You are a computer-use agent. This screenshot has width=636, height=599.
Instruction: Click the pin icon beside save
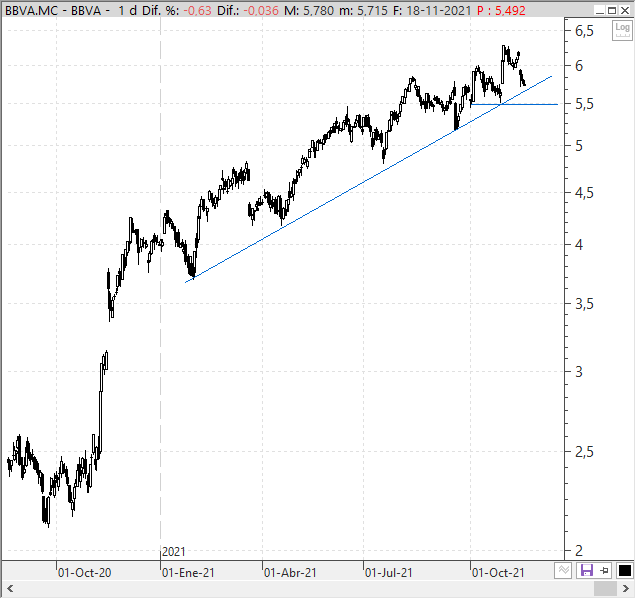605,571
